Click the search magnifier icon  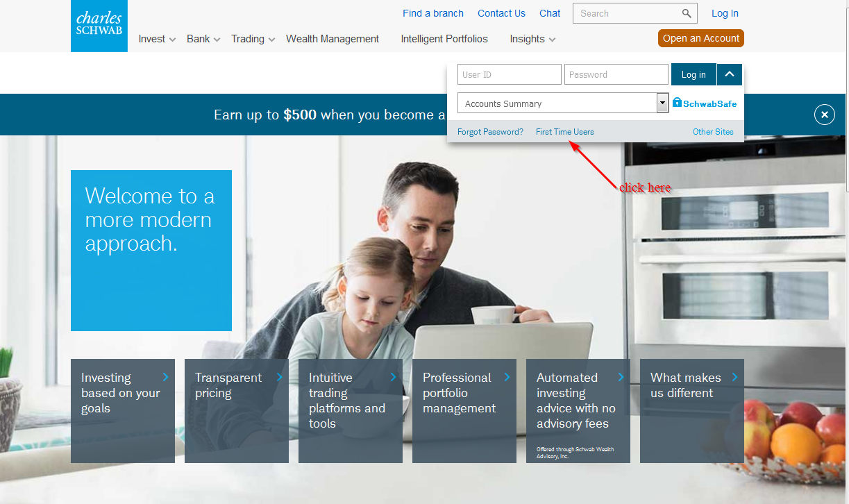(687, 13)
